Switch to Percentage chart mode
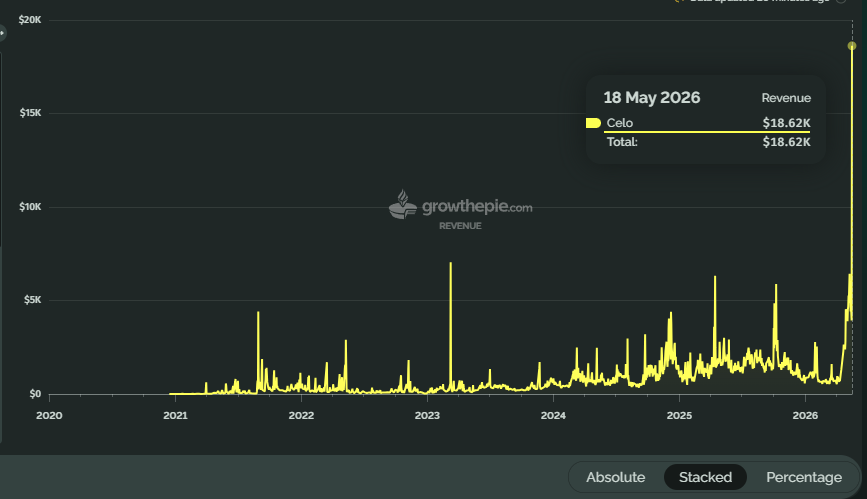Screen dimensions: 867x499 (x=803, y=477)
